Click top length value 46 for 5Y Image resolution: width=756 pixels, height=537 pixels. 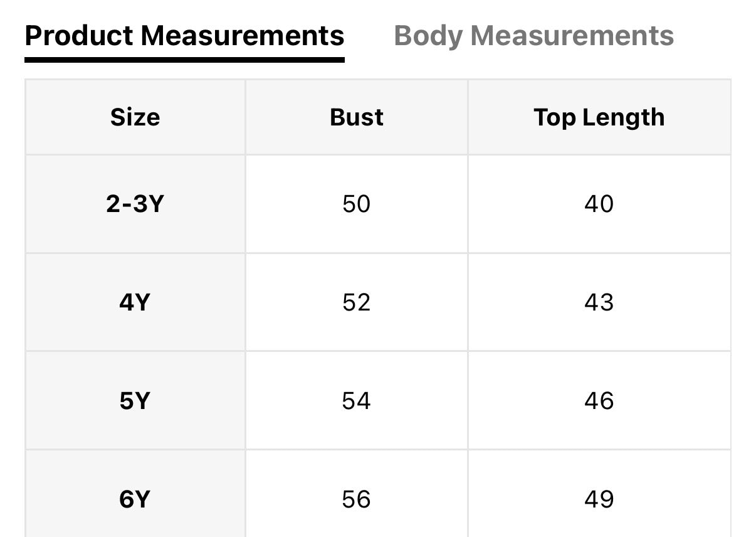[599, 401]
